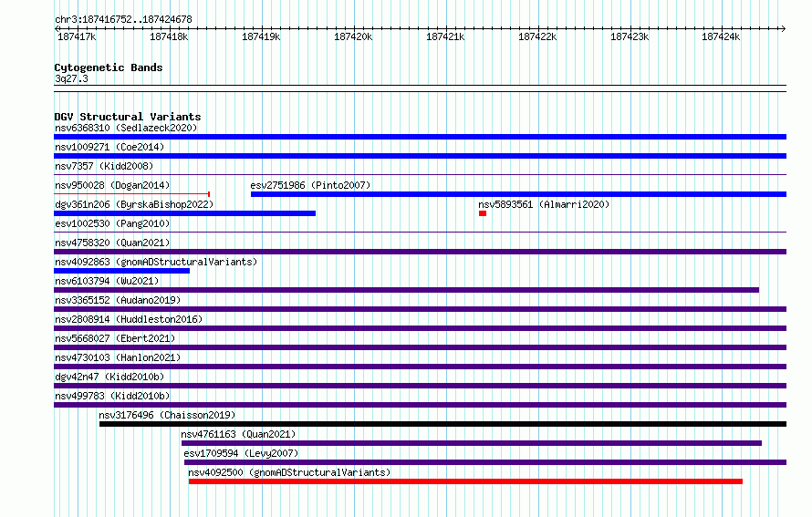Click the 187418k ruler position
This screenshot has height=517, width=812.
click(169, 36)
